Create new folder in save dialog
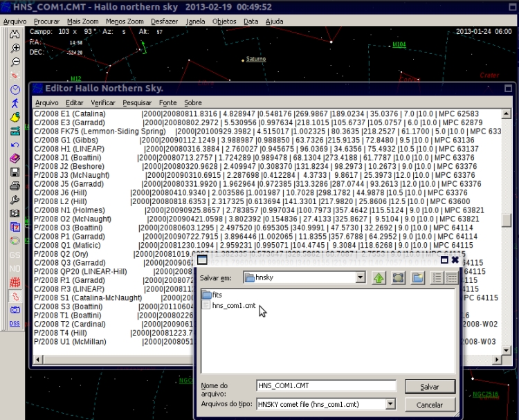 (x=418, y=277)
